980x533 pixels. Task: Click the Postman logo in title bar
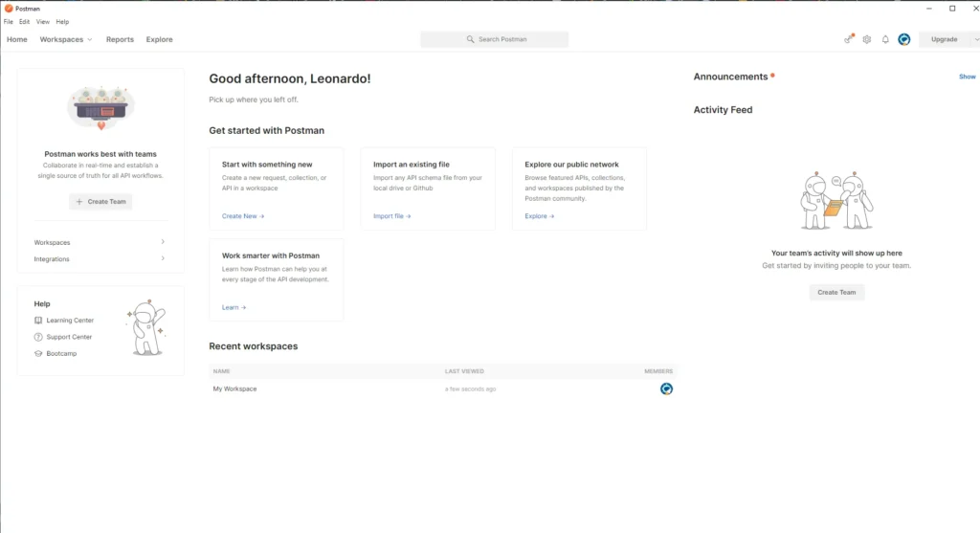point(9,9)
